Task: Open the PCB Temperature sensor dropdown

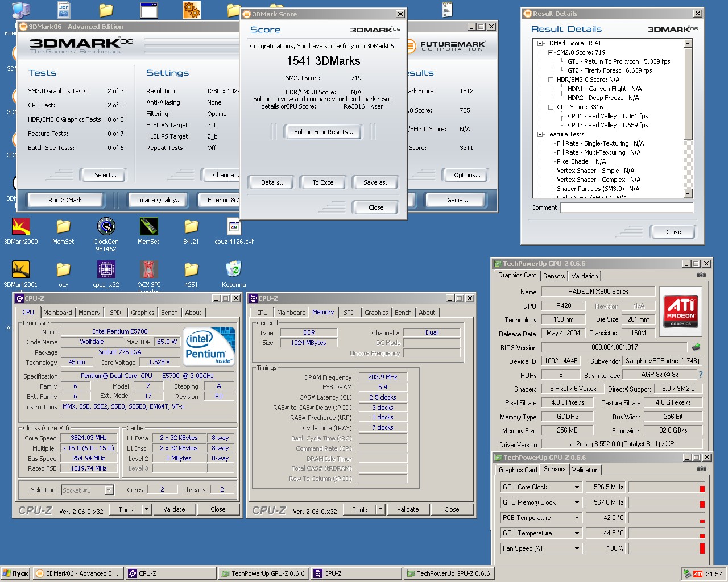Action: coord(577,518)
